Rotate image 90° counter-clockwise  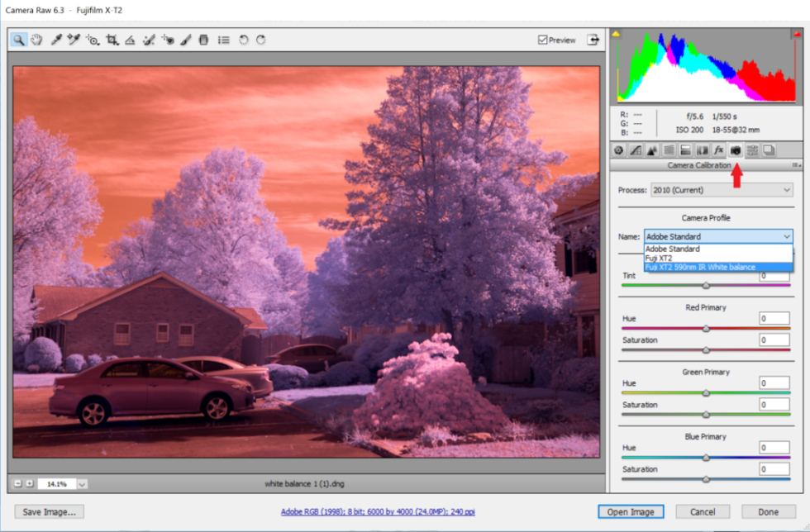(243, 40)
